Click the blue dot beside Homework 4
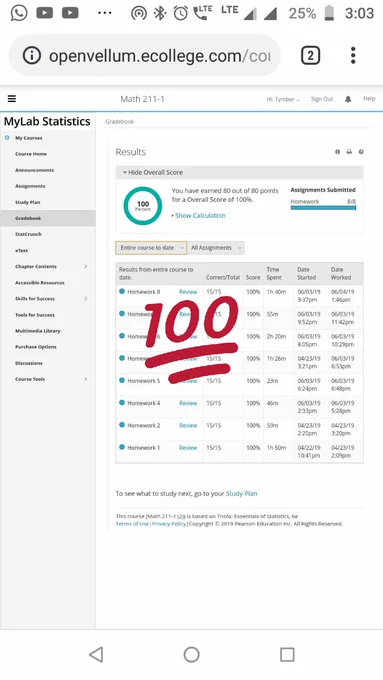The height and width of the screenshot is (680, 383). pyautogui.click(x=122, y=402)
